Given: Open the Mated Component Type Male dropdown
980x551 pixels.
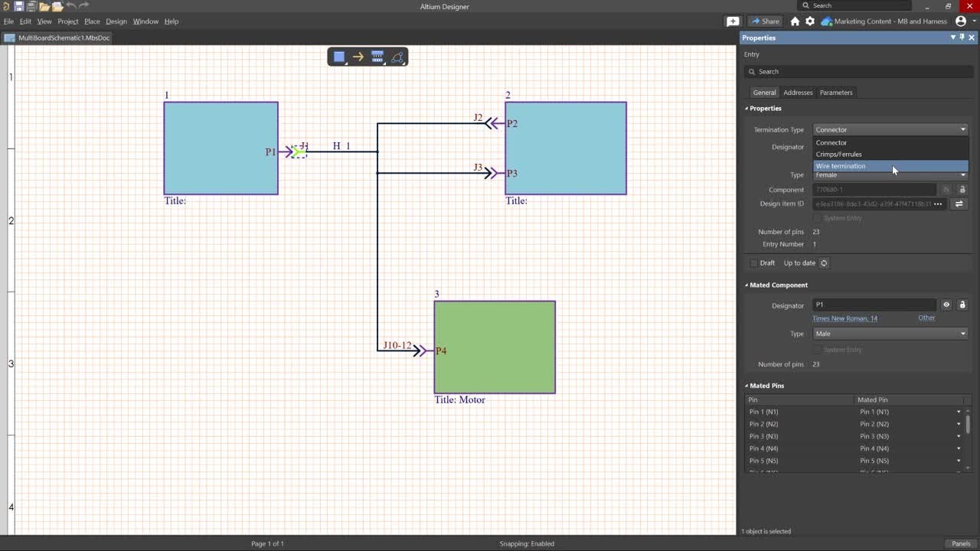Looking at the screenshot, I should pyautogui.click(x=890, y=334).
